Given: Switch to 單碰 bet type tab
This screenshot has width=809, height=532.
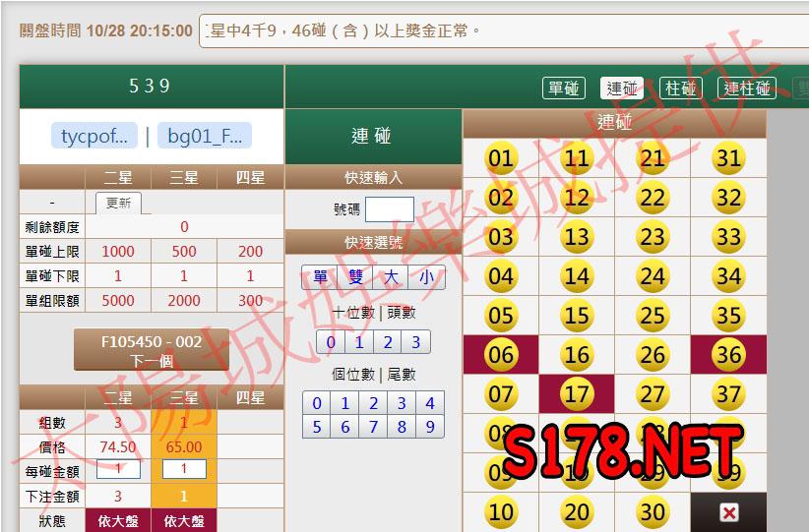Looking at the screenshot, I should 563,89.
